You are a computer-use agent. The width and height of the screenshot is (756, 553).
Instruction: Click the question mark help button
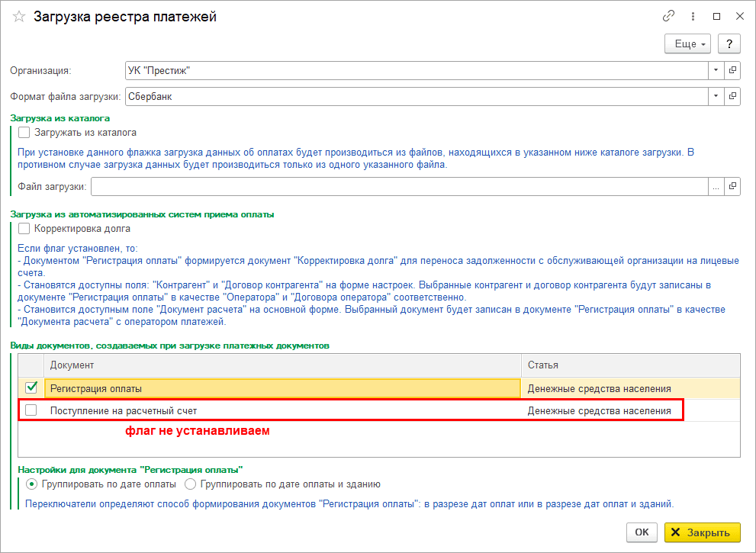729,43
